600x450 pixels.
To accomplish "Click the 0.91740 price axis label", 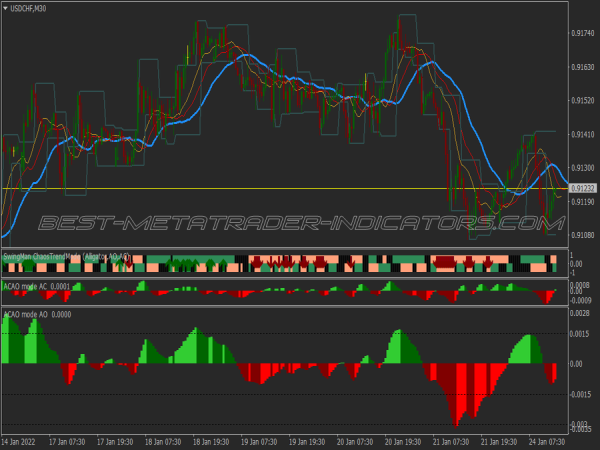I will click(583, 34).
